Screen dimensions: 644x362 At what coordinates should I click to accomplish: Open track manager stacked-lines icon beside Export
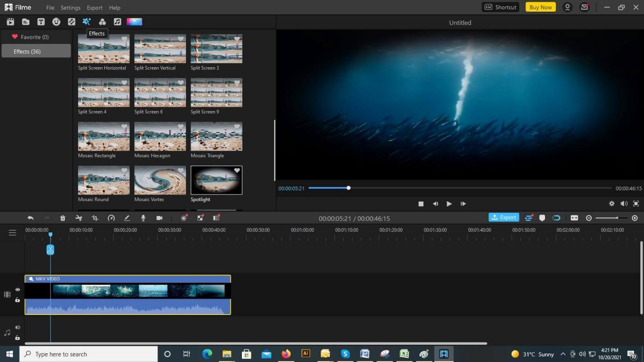click(529, 218)
